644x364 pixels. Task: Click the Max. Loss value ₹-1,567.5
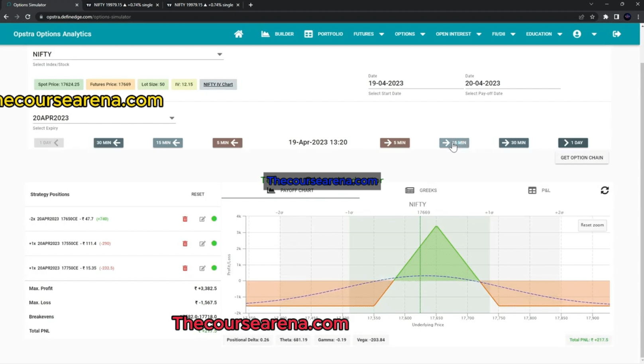pyautogui.click(x=206, y=303)
